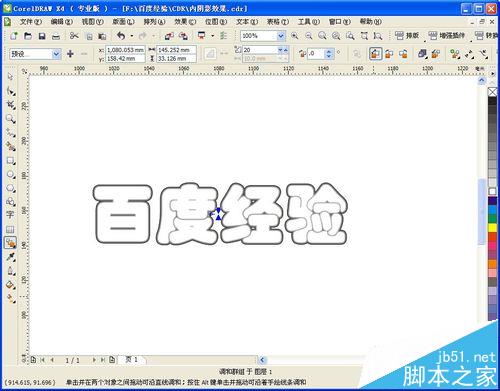Open the blend presets dropdown
Screen dimensions: 500x391
57,54
